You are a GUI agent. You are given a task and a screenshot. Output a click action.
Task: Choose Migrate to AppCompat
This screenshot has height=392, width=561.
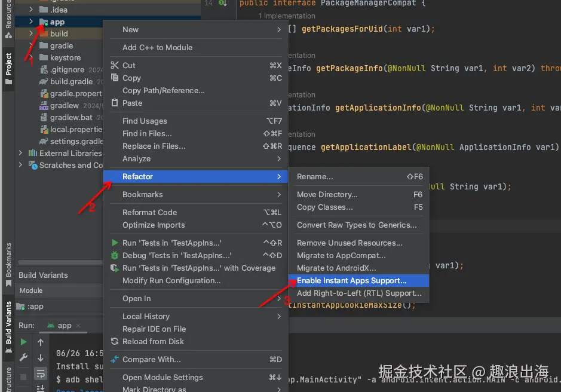358,255
